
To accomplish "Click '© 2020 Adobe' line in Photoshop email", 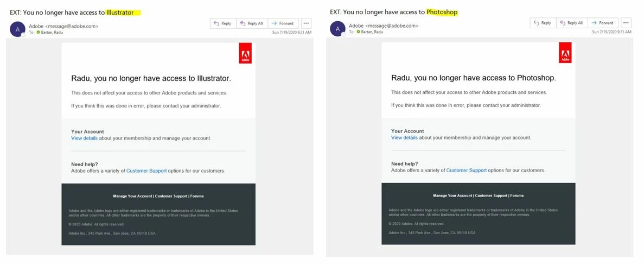I will (416, 224).
